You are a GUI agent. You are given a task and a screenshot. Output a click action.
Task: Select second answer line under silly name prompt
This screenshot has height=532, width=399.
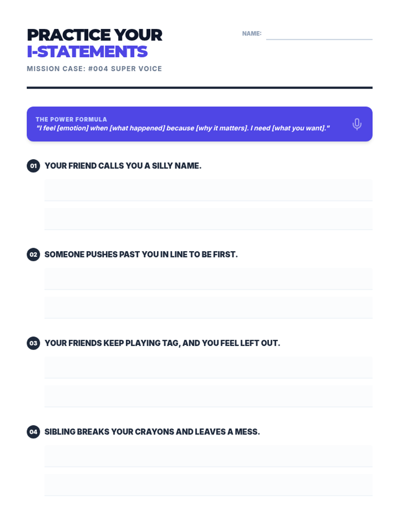coord(208,219)
